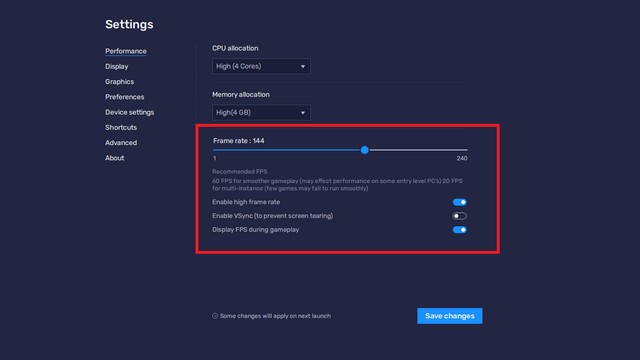
Task: Click the "CPU allocation" label
Action: 235,48
